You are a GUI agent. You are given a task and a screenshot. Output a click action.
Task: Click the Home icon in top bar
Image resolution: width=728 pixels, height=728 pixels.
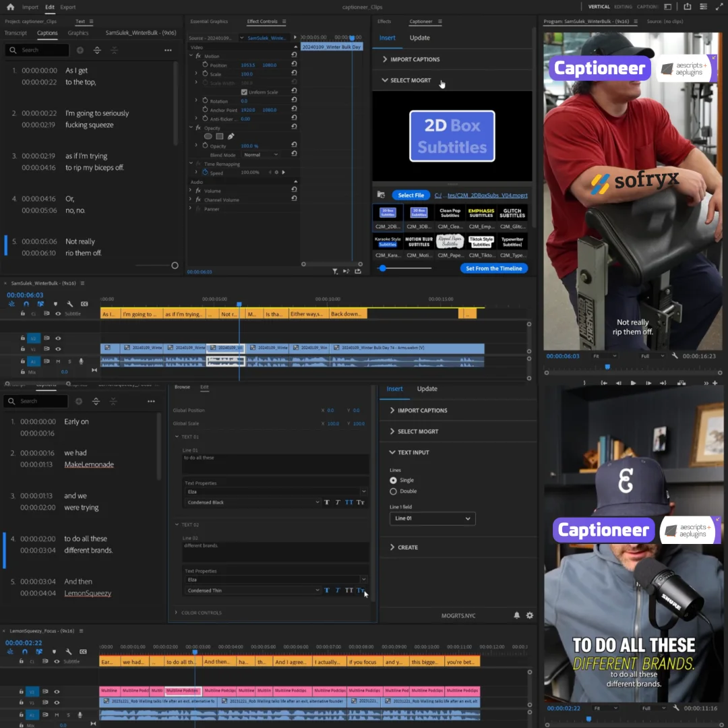(10, 7)
